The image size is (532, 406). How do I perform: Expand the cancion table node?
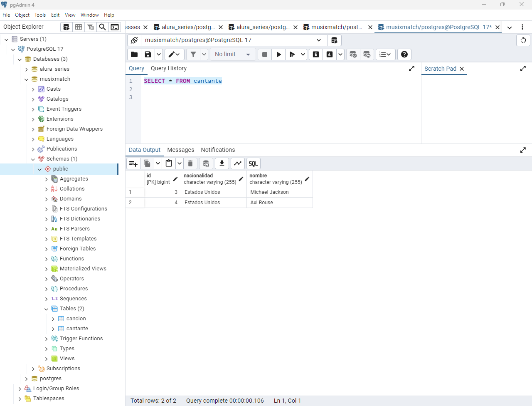pyautogui.click(x=53, y=319)
